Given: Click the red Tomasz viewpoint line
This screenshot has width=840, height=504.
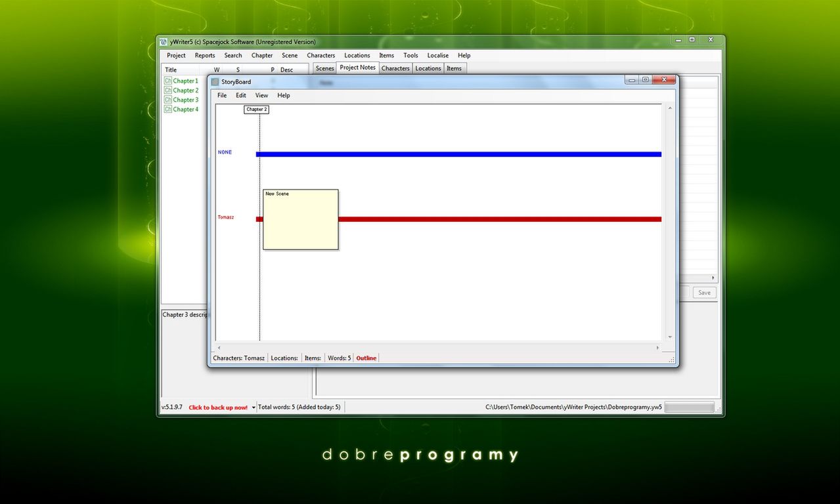Looking at the screenshot, I should 500,219.
